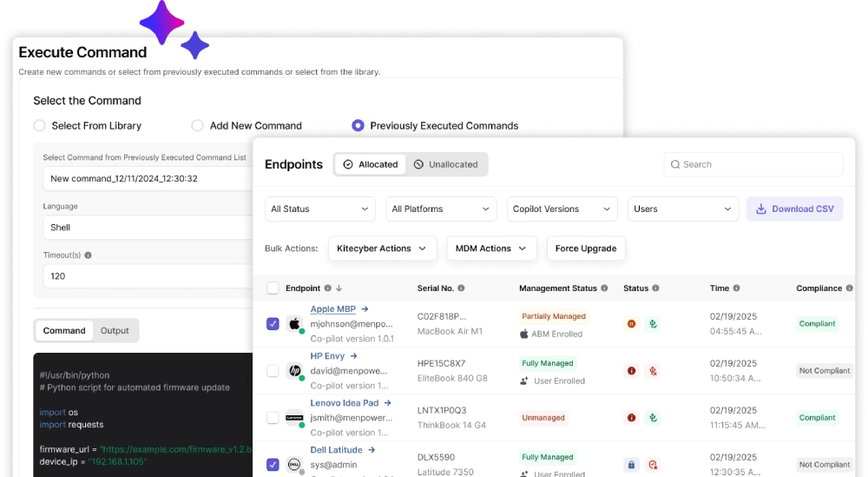Click the blue lock icon in Dell Latitude row
The image size is (868, 477).
(x=631, y=465)
